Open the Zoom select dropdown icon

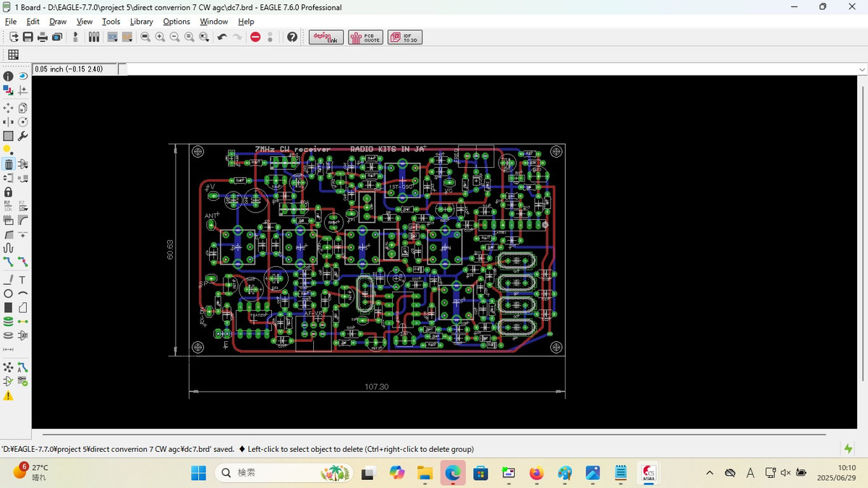[x=204, y=37]
